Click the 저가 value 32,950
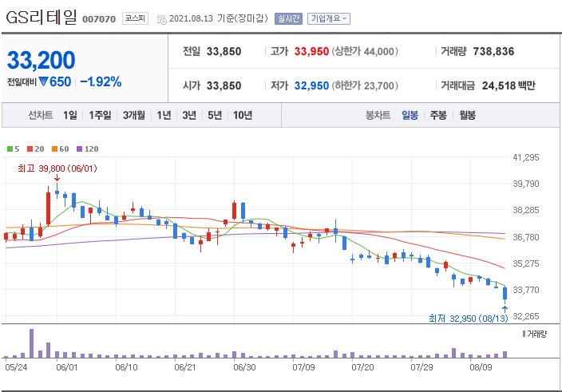The image size is (562, 392). 311,85
